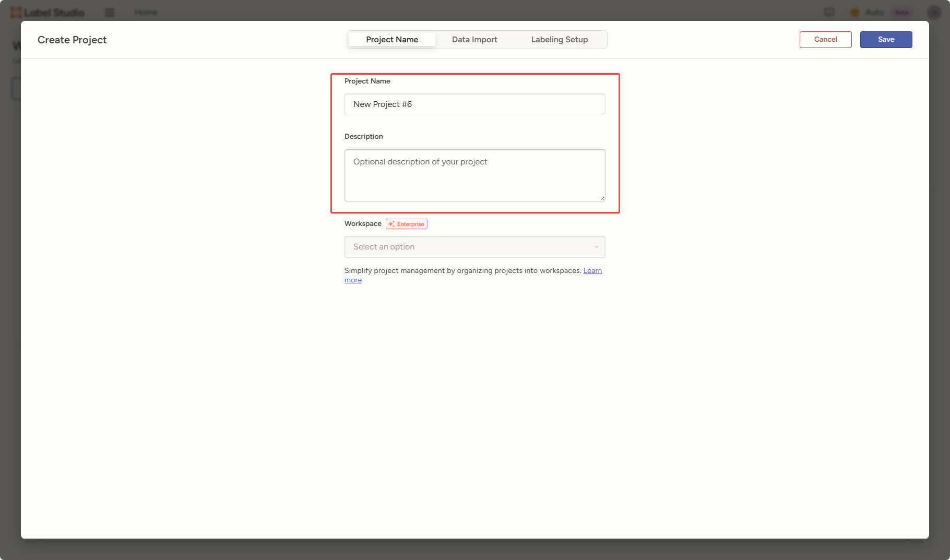
Task: Open the hamburger menu in the header
Action: click(x=110, y=13)
